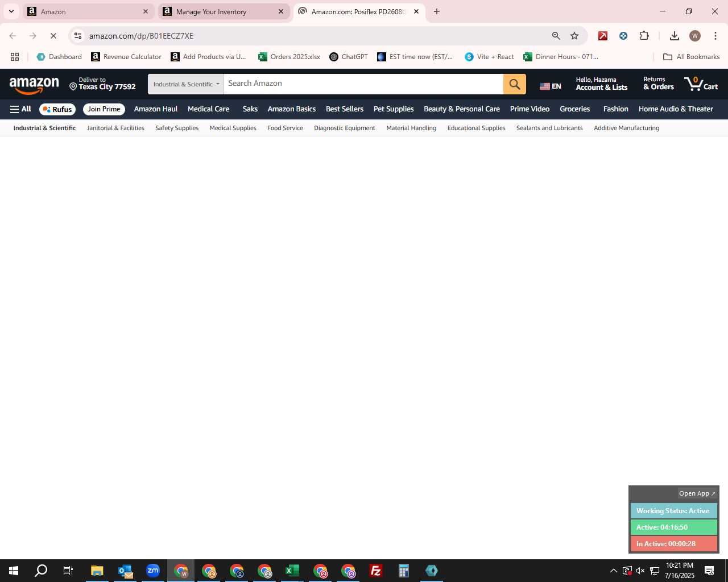The width and height of the screenshot is (728, 582).
Task: Open Excel from taskbar
Action: point(292,571)
